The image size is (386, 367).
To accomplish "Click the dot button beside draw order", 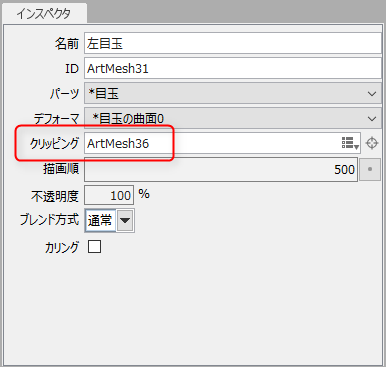I will (370, 169).
